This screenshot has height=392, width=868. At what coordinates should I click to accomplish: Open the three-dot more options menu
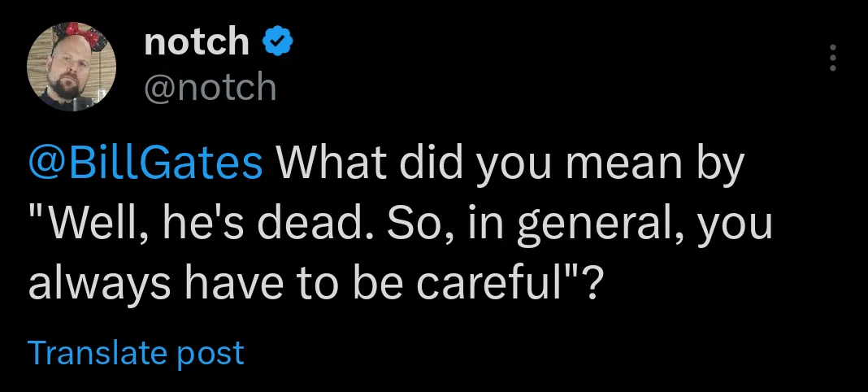point(831,59)
